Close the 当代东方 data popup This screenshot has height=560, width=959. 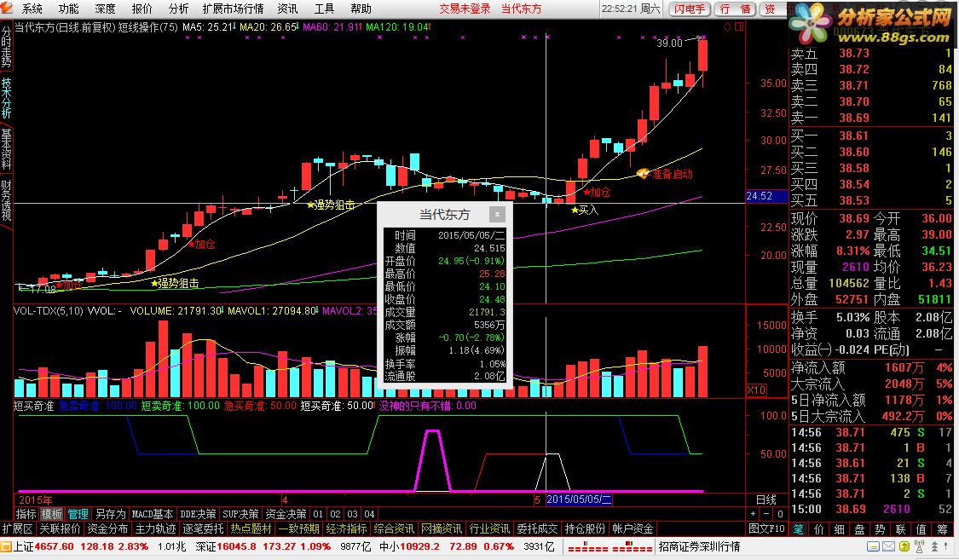497,214
